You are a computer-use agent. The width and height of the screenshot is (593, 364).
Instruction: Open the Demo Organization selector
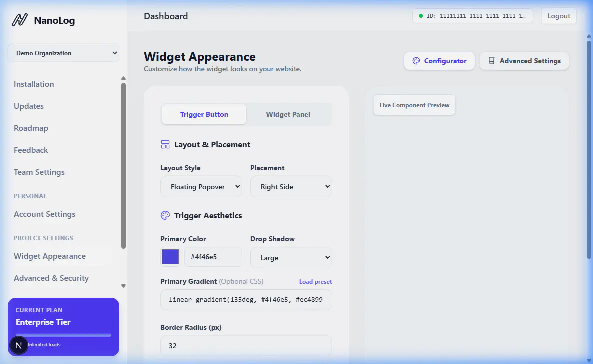[63, 53]
